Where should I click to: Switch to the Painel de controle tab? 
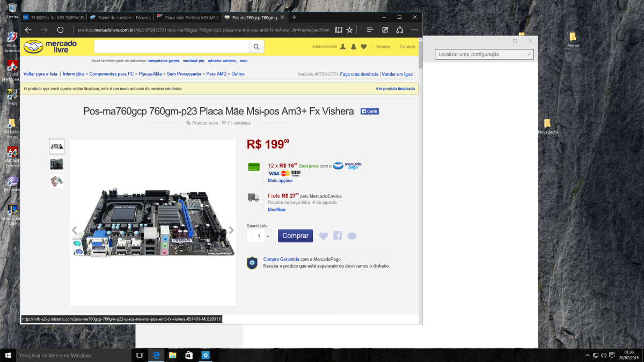pos(120,17)
